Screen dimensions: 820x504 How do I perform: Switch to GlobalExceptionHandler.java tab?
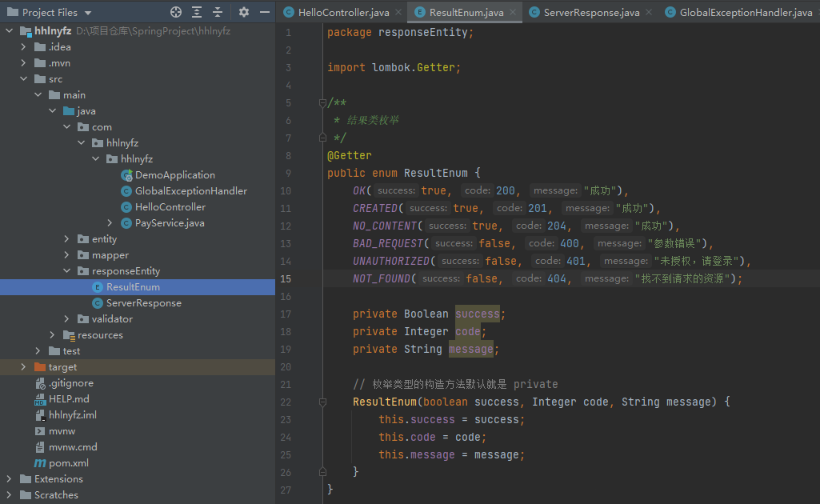tap(745, 13)
